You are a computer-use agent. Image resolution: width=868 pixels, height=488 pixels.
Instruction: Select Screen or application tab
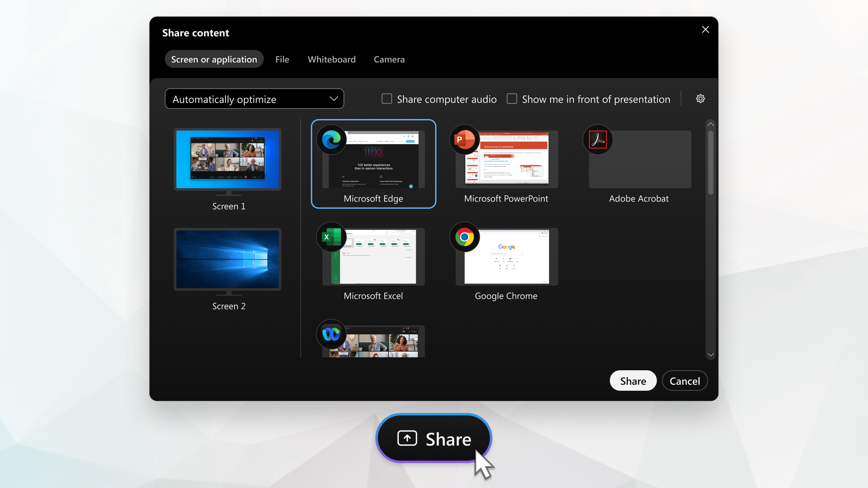tap(213, 58)
